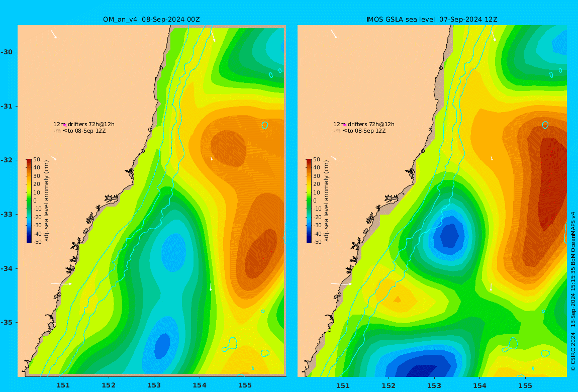Viewport: 578px width, 392px height.
Task: Click the dark-blue 50 label on right colorbar
Action: [x=317, y=242]
